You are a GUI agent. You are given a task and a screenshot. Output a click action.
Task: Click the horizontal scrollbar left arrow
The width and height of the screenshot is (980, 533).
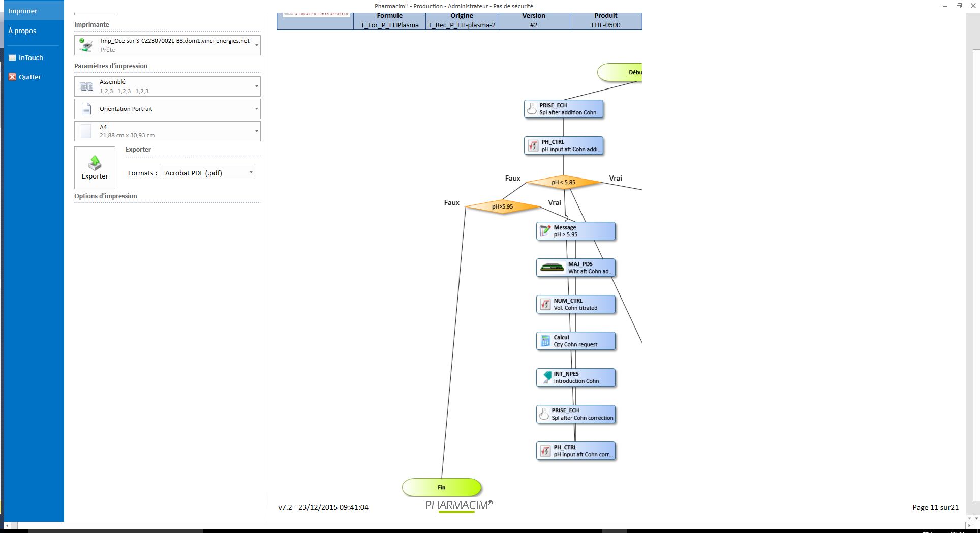(x=7, y=525)
